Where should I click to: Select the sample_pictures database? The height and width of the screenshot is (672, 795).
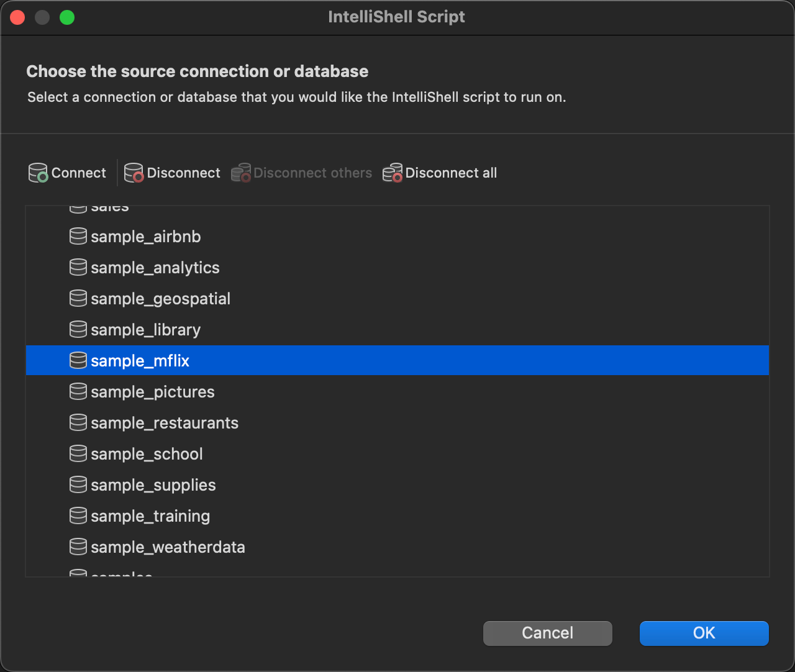(x=152, y=391)
